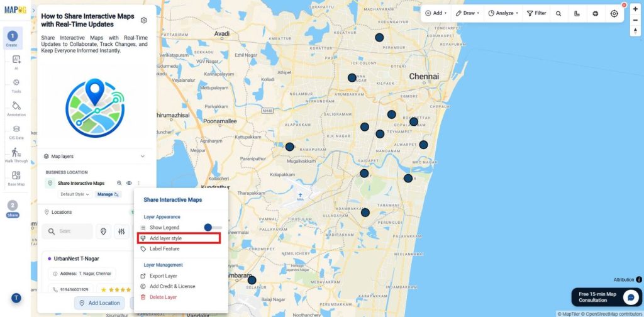The height and width of the screenshot is (317, 644).
Task: Click Show Legend menu label
Action: coord(164,228)
